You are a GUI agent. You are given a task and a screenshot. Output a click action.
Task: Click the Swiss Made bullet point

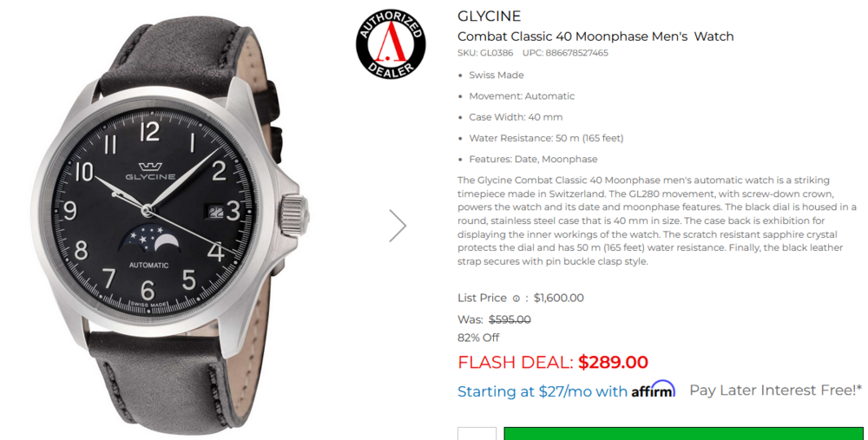[x=496, y=76]
